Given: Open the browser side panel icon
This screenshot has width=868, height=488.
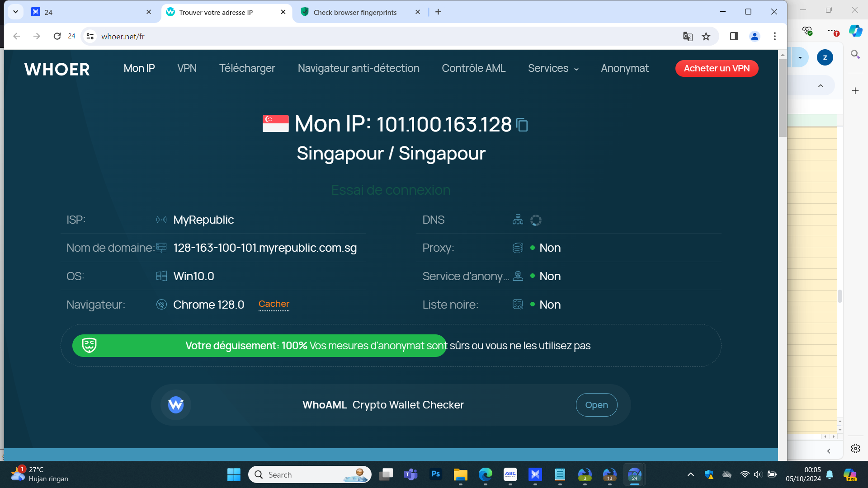Looking at the screenshot, I should coord(734,37).
